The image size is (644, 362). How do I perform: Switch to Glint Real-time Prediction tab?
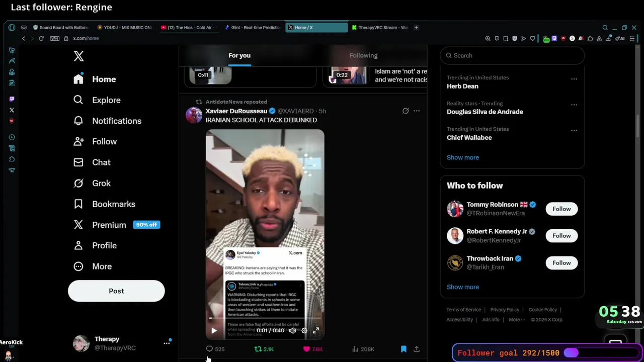[253, 28]
